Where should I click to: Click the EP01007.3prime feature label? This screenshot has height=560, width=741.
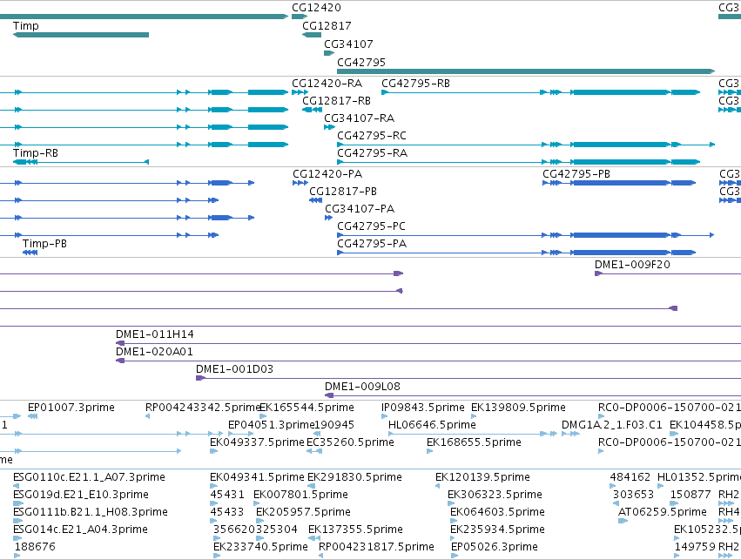(x=71, y=408)
